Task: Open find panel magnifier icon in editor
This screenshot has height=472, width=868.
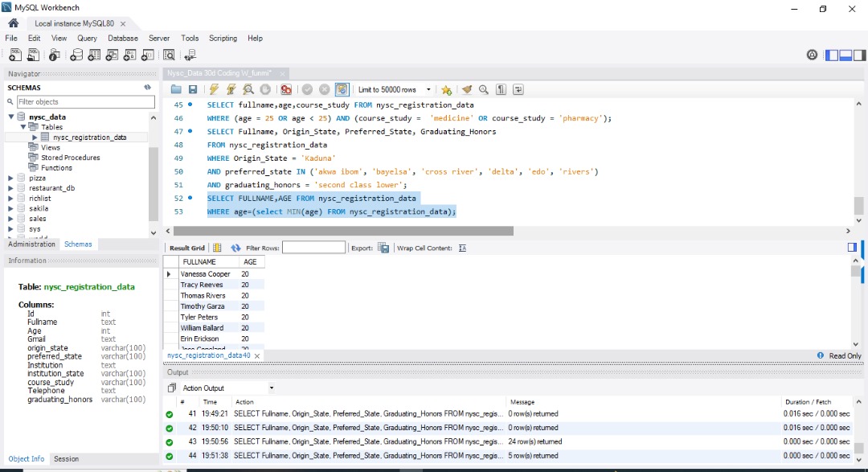Action: click(x=484, y=90)
